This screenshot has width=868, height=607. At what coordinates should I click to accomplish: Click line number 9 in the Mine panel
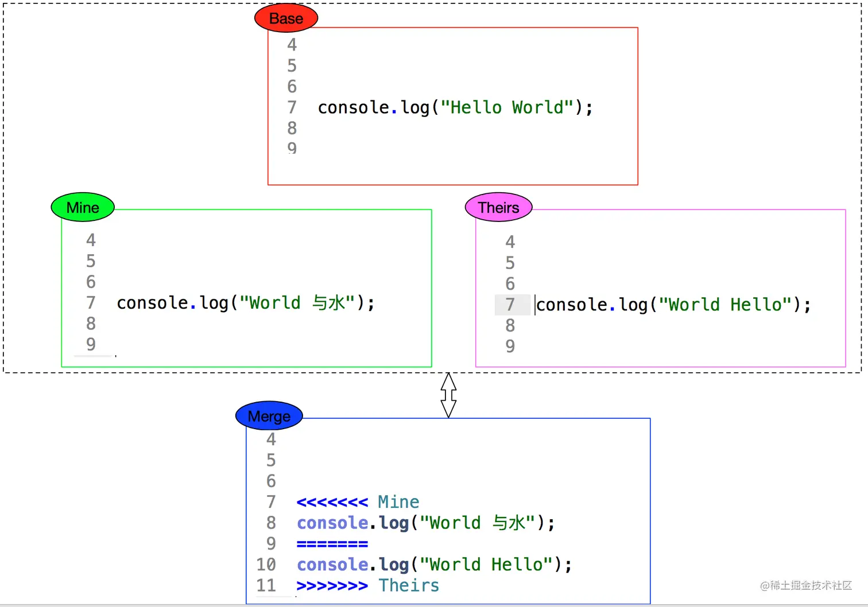[91, 344]
